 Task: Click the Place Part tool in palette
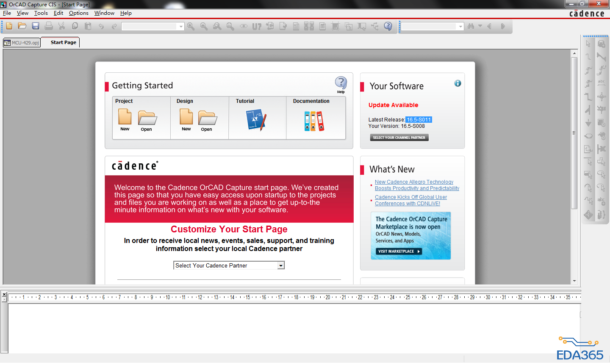point(601,44)
